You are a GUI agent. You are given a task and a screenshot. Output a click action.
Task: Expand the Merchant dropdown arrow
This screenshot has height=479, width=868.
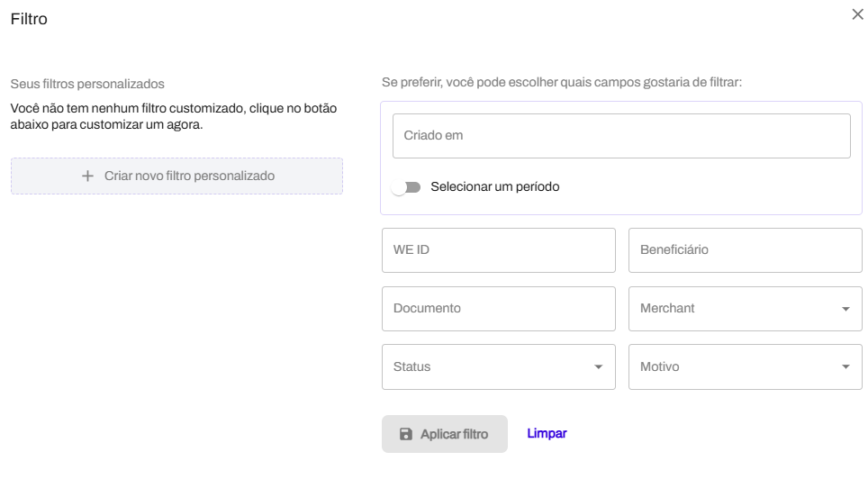(845, 309)
